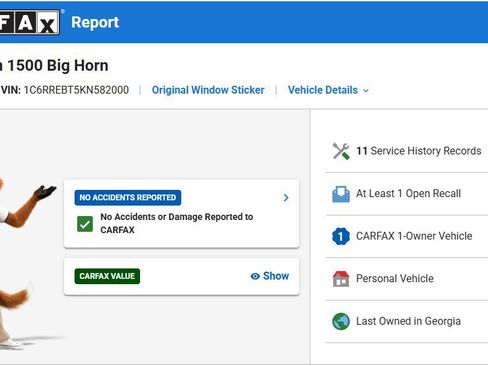The image size is (488, 366).
Task: Click the Vehicle Details chevron arrow
Action: point(366,91)
